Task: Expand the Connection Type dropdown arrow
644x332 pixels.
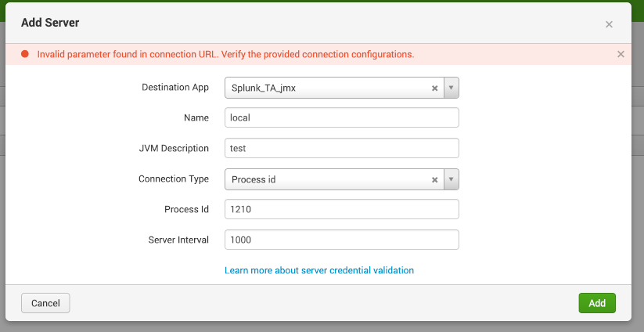Action: (452, 179)
